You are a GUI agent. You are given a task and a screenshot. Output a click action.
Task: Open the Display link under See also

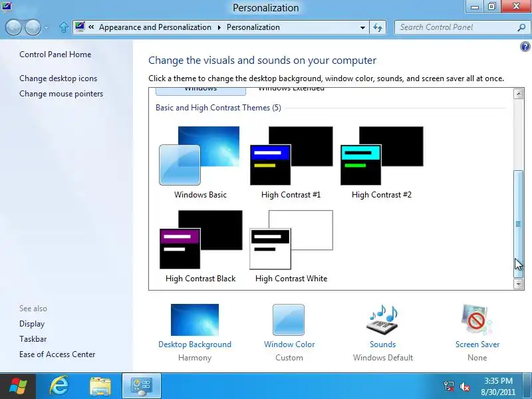tap(32, 324)
